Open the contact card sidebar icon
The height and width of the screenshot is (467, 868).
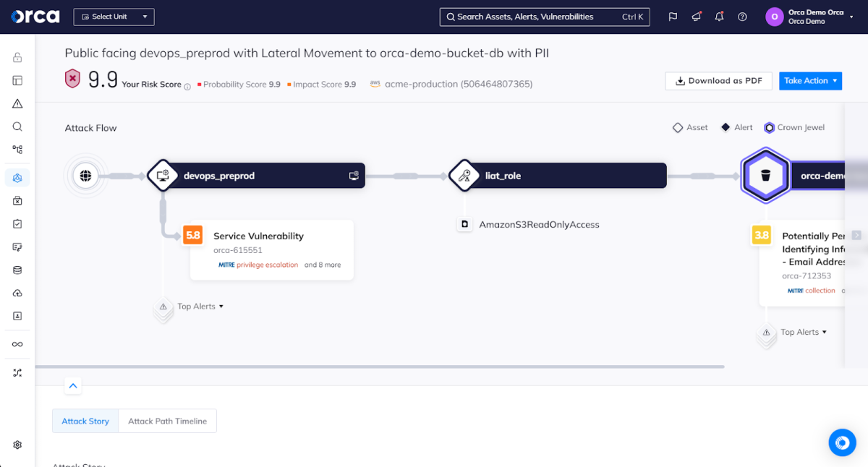(x=17, y=316)
